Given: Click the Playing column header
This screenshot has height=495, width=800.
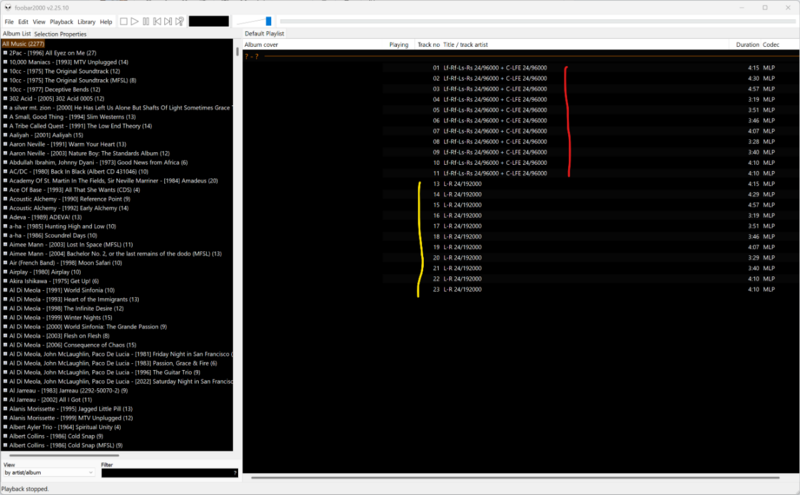Looking at the screenshot, I should coord(398,45).
